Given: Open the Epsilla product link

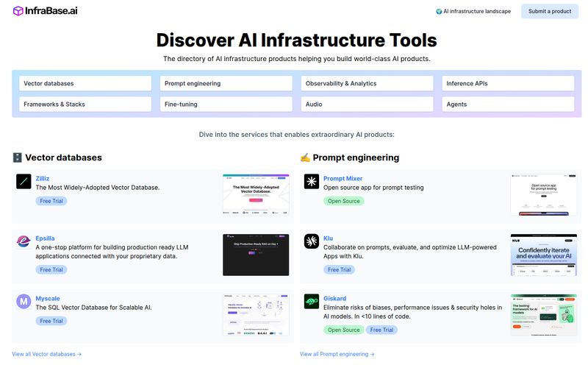Looking at the screenshot, I should (45, 238).
